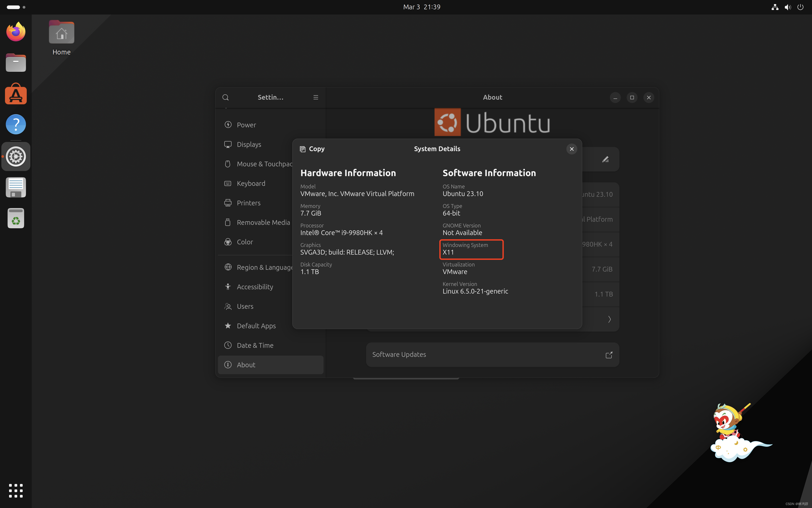This screenshot has width=812, height=508.
Task: Click the X11 Windowing System value
Action: (448, 252)
